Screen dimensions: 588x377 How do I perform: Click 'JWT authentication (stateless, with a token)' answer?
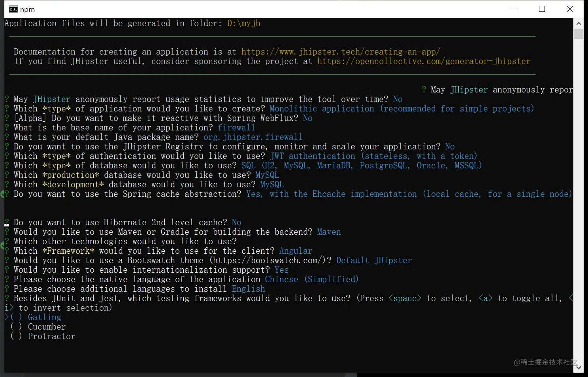point(373,156)
